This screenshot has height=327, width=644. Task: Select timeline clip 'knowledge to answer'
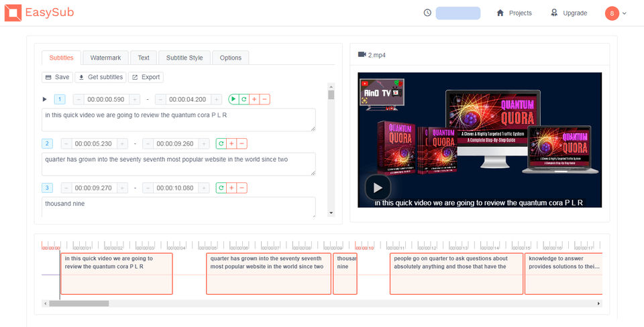click(563, 273)
